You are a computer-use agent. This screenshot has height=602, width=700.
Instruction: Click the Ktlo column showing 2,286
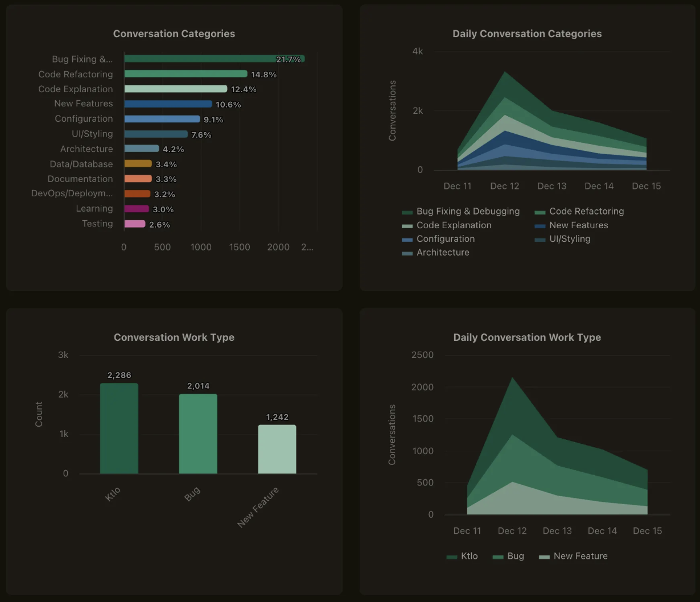[x=119, y=428]
